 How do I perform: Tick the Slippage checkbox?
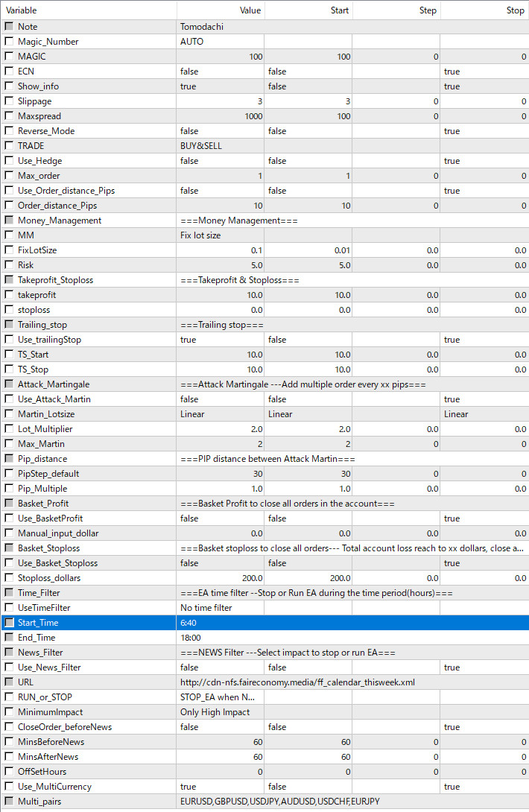pos(10,101)
